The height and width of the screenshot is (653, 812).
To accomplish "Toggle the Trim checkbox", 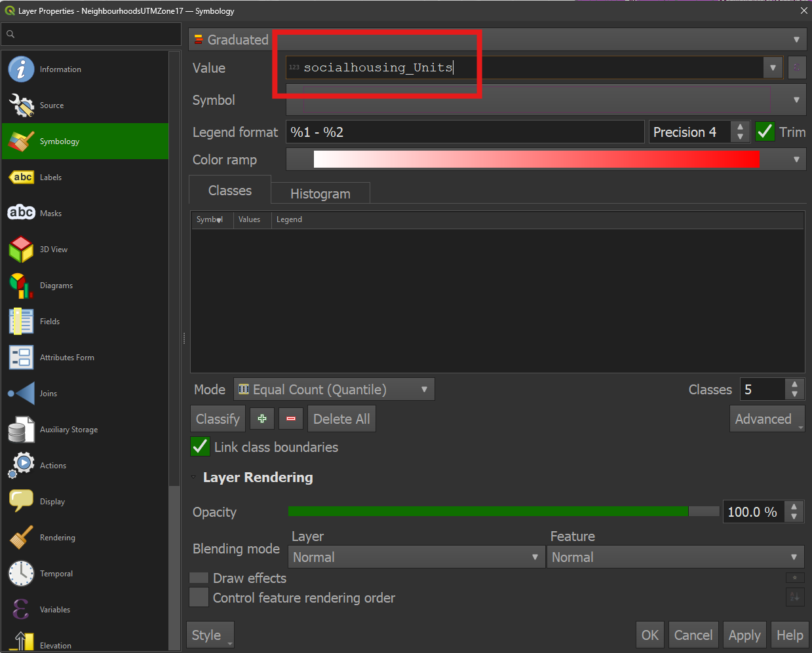I will point(765,132).
